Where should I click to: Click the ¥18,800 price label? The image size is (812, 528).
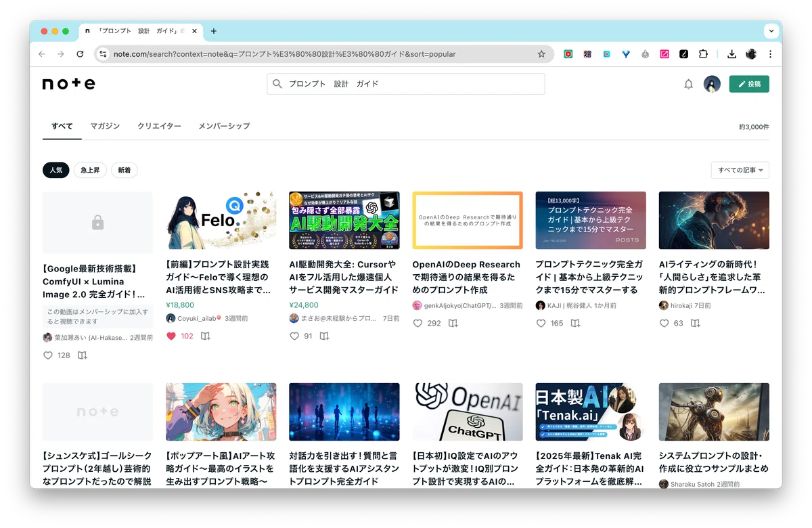pos(180,305)
